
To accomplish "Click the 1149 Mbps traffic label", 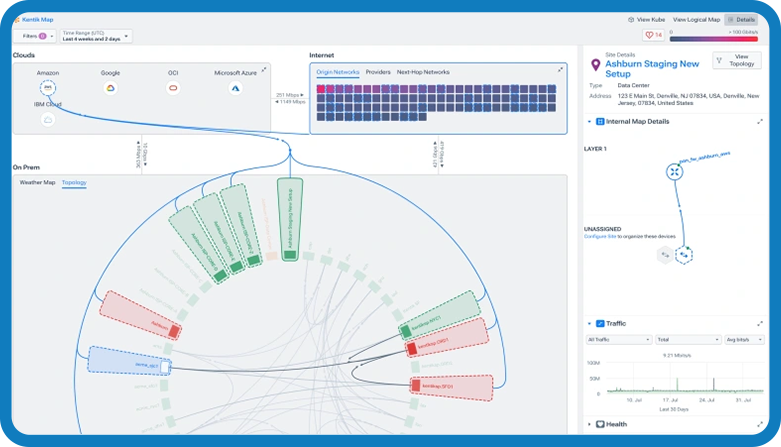I will coord(290,102).
